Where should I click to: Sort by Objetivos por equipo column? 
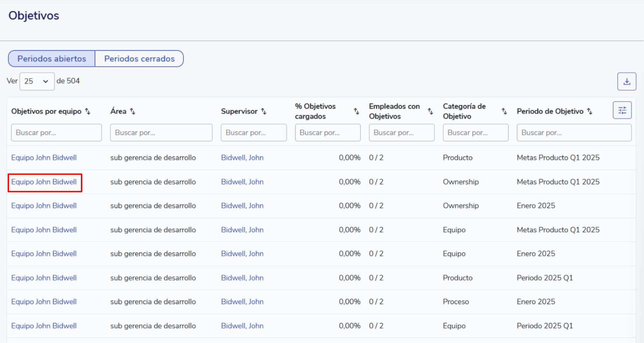point(88,111)
